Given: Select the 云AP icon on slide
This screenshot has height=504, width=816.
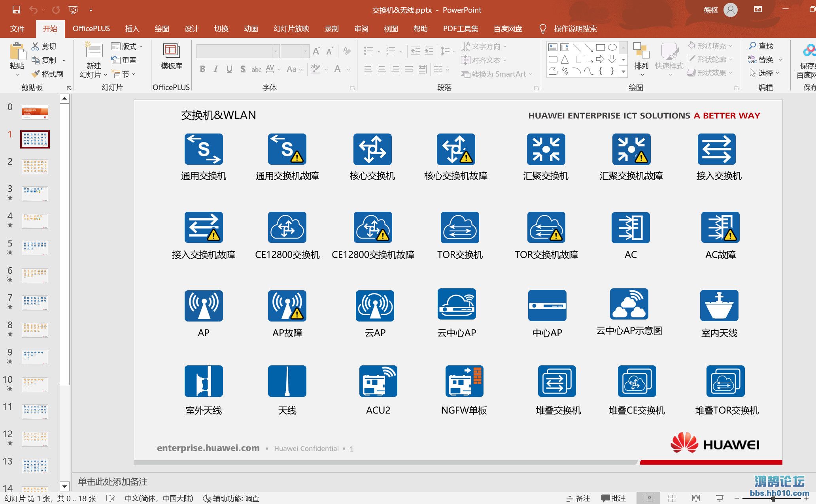Looking at the screenshot, I should pyautogui.click(x=375, y=305).
